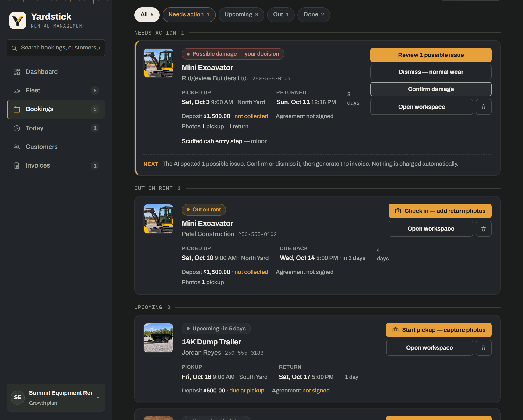Click the Invoices document icon

[x=17, y=166]
